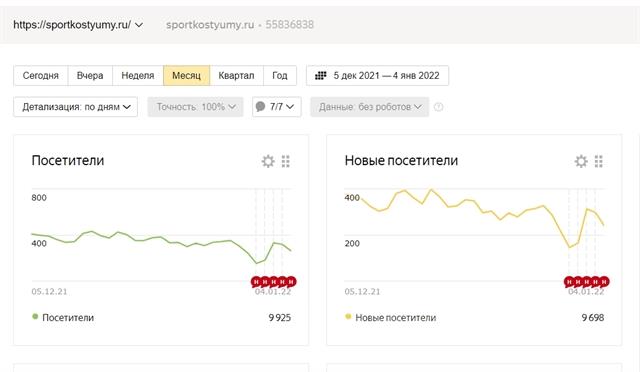The width and height of the screenshot is (640, 372).
Task: Choose the Год period button
Action: click(280, 76)
